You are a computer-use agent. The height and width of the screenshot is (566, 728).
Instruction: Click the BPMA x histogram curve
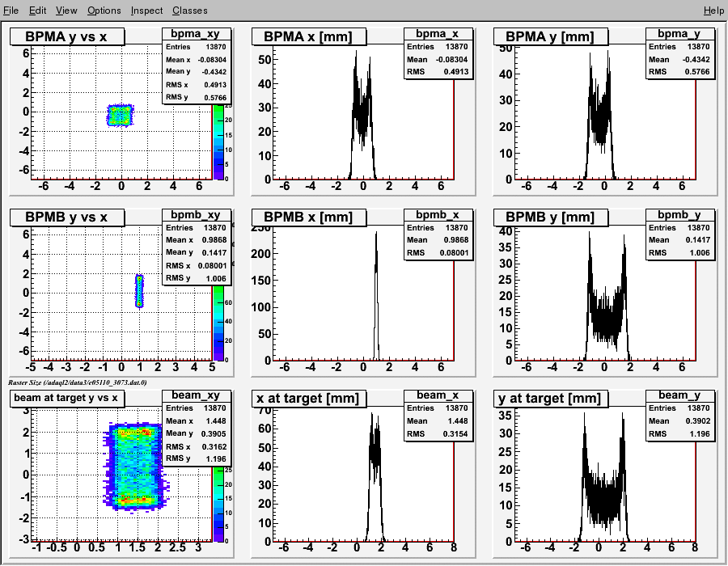[362, 115]
